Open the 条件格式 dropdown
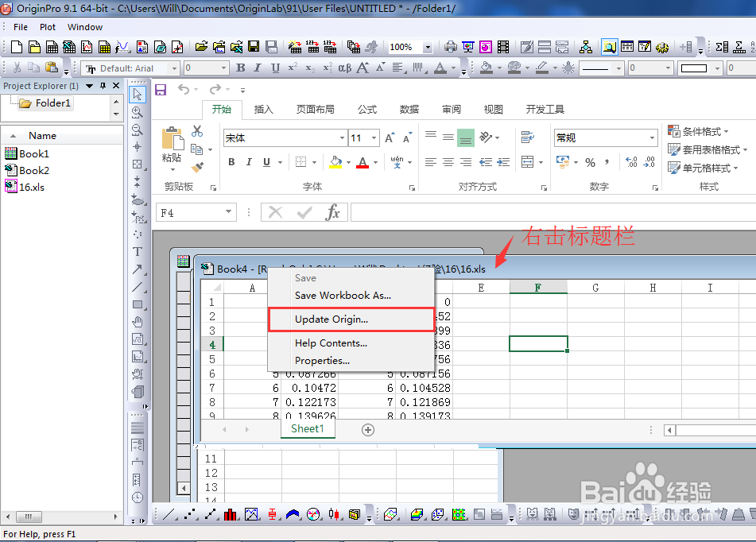 [x=698, y=131]
